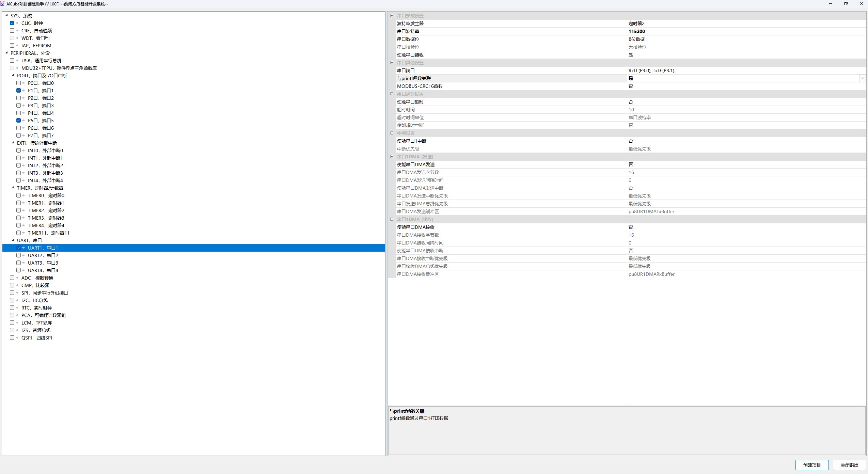The width and height of the screenshot is (868, 474).
Task: Click the arrow icon beside INT0 外部中断0
Action: click(23, 151)
